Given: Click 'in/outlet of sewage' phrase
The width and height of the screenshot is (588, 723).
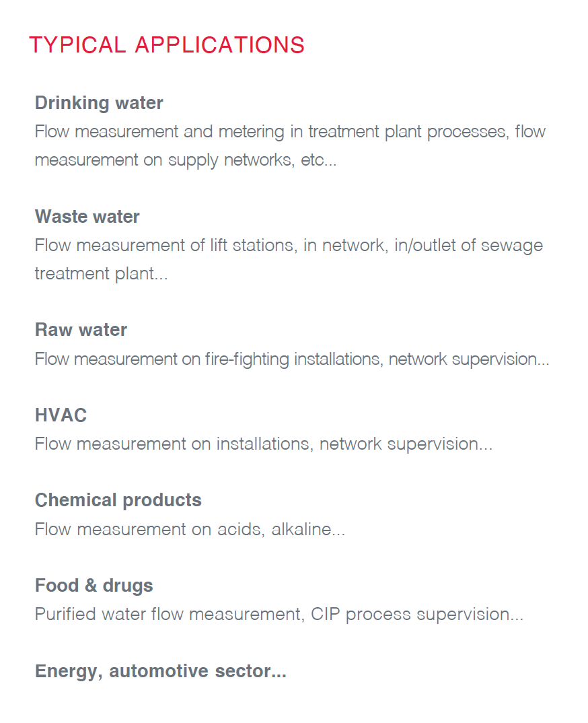Looking at the screenshot, I should click(469, 246).
